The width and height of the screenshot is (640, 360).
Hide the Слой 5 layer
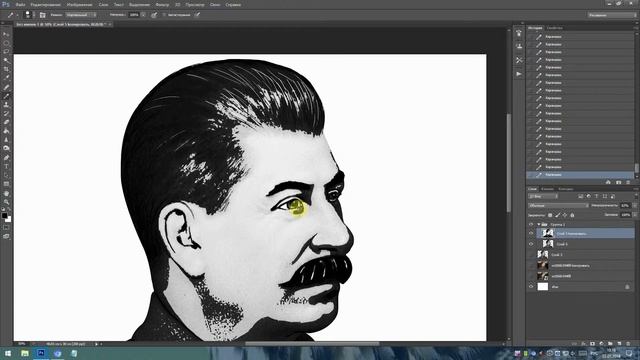tap(531, 244)
